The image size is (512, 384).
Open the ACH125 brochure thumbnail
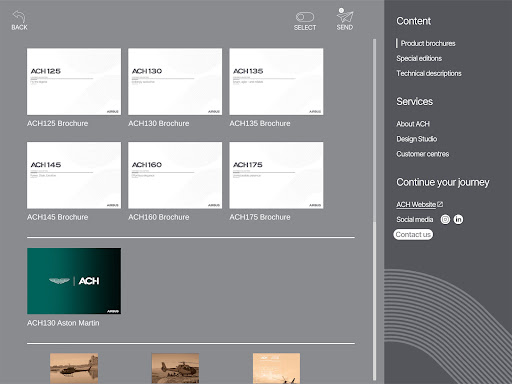pyautogui.click(x=74, y=82)
